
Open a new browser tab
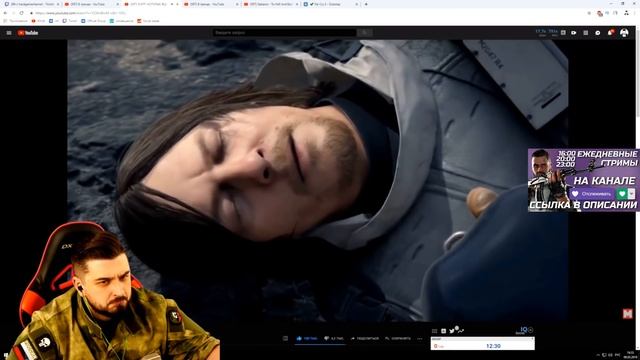click(x=366, y=4)
